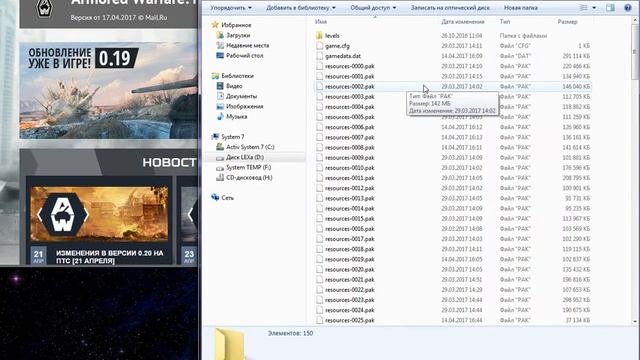The image size is (640, 360).
Task: Sort by Дата изменения column header
Action: (x=462, y=22)
